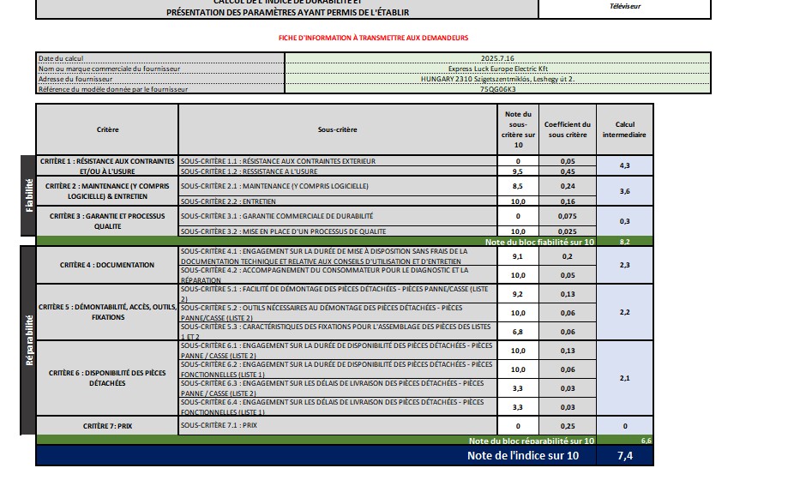The width and height of the screenshot is (812, 504).
Task: Select the Calcul intermediaire column header
Action: (x=624, y=129)
